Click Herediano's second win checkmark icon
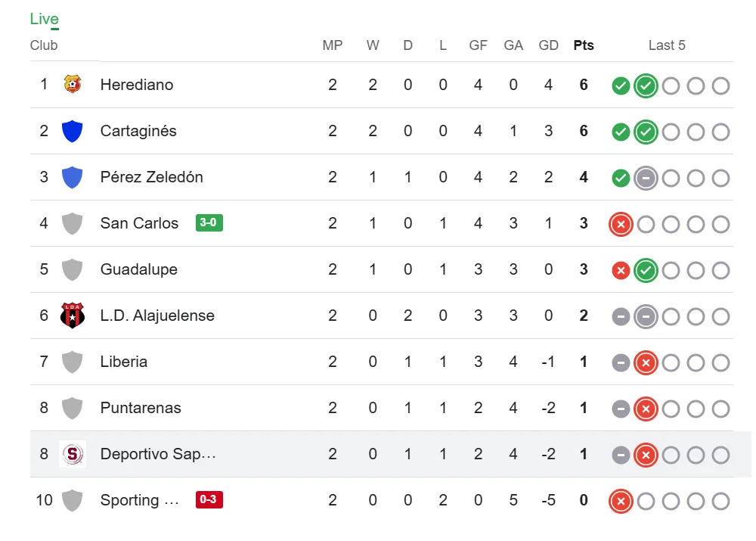This screenshot has height=541, width=756. pyautogui.click(x=646, y=86)
